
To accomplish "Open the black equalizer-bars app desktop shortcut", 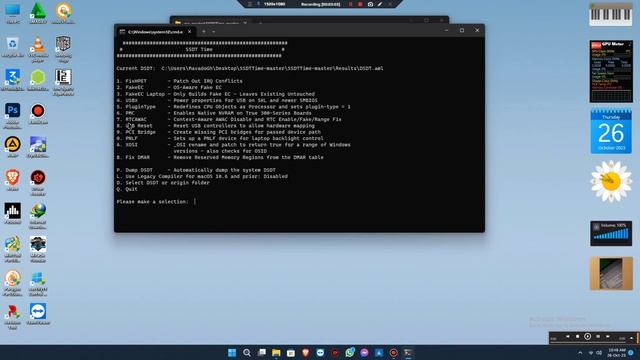I will [12, 213].
